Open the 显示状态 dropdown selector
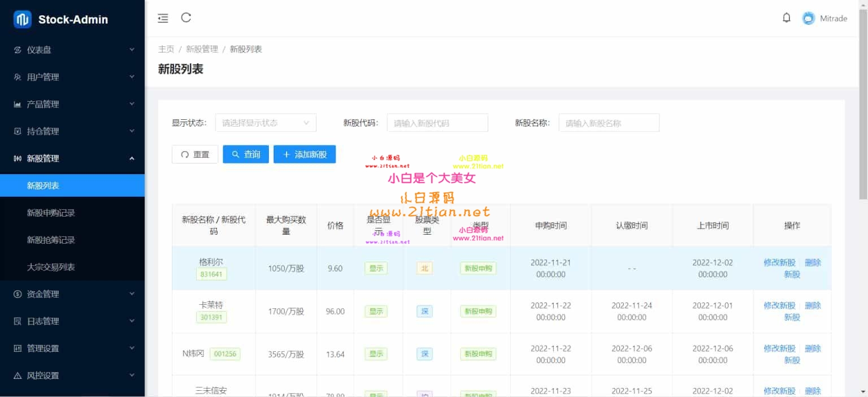 point(266,123)
